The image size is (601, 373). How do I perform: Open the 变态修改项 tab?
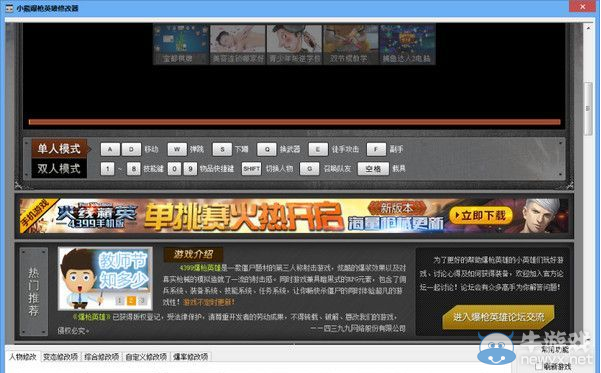point(60,357)
